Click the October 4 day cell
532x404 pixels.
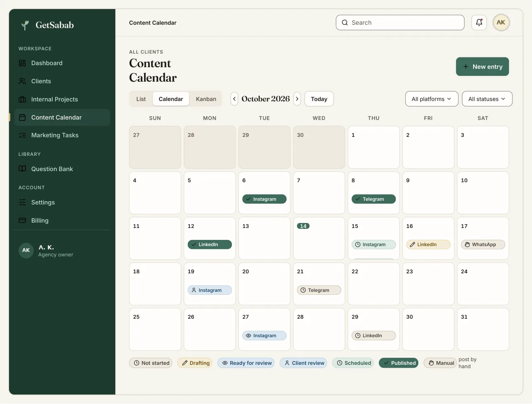coord(155,193)
